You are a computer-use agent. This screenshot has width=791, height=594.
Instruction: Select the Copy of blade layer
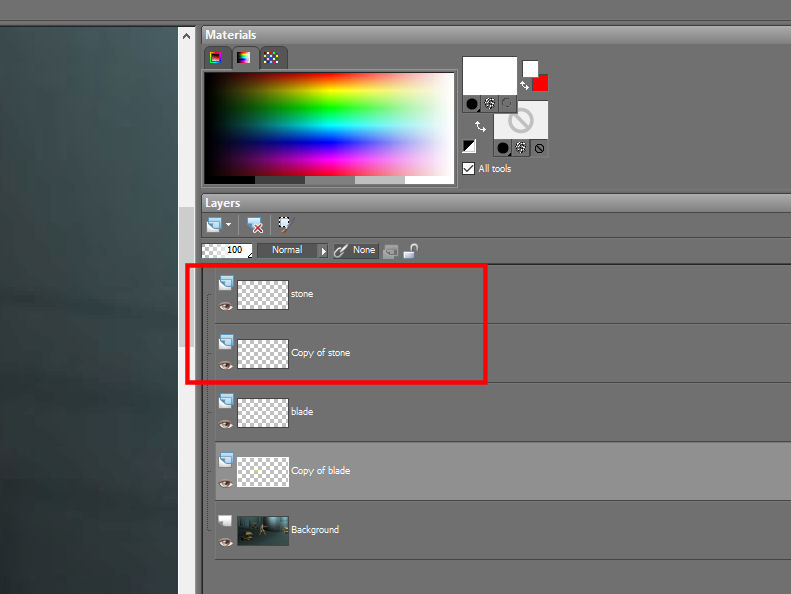503,471
